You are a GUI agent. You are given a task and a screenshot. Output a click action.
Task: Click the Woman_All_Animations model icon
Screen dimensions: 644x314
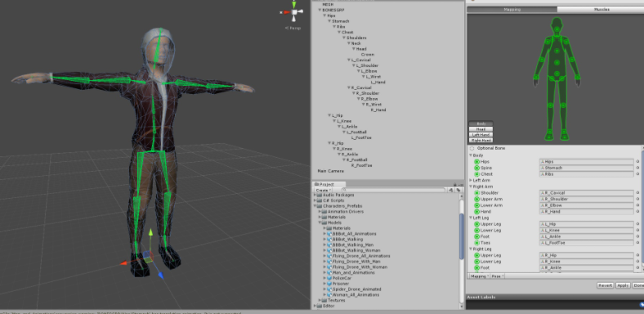pyautogui.click(x=329, y=294)
